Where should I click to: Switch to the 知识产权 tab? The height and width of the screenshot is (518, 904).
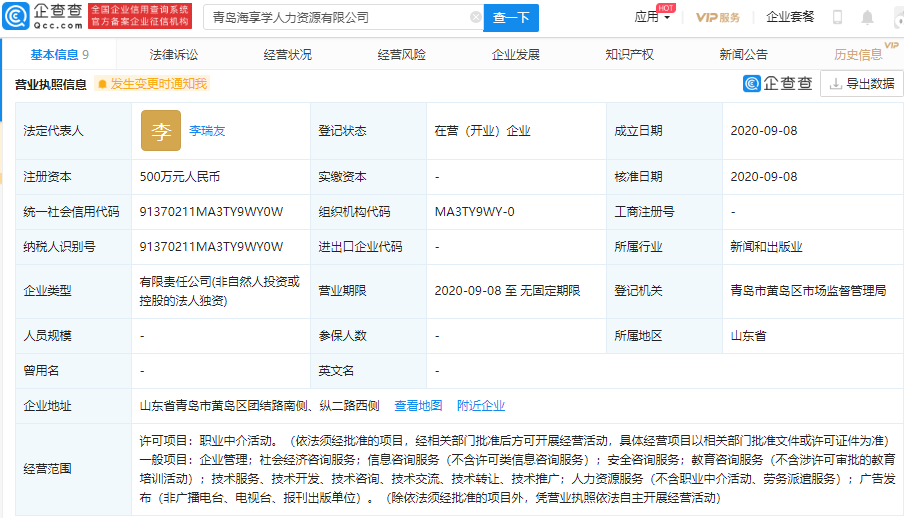[630, 55]
